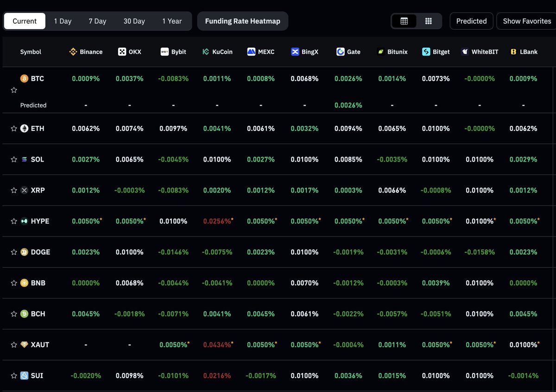Screen dimensions: 556x392
Task: Click Bybit ETH rate 0.0097%
Action: tap(173, 128)
